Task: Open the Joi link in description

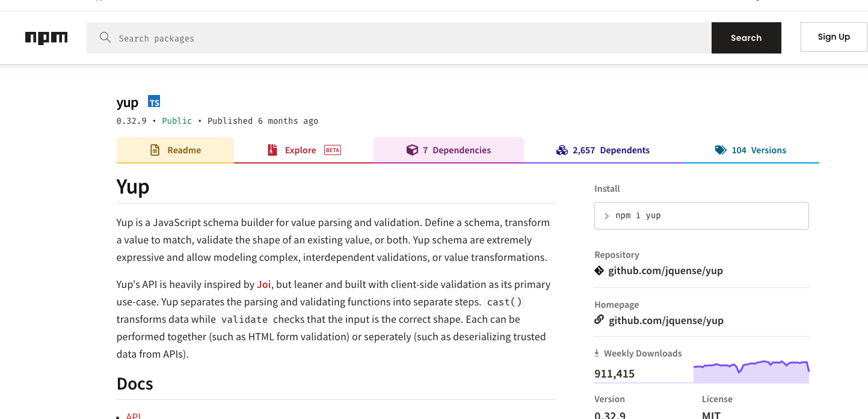Action: tap(264, 284)
